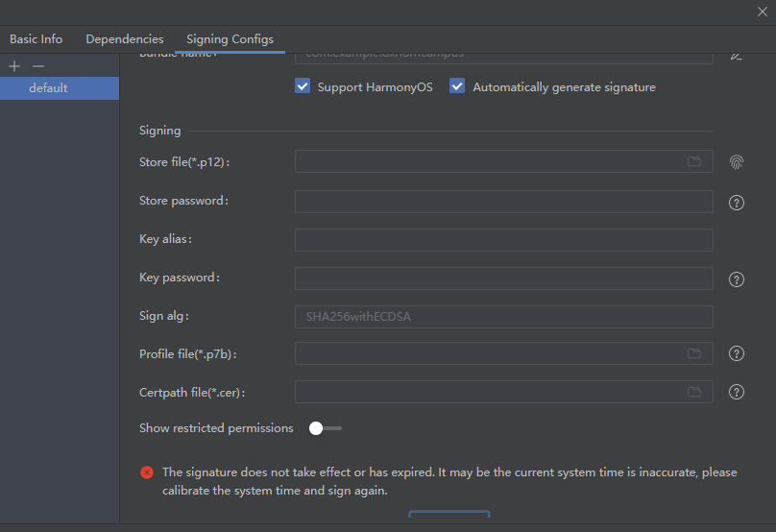Browse for Certpath file with folder icon
Viewport: 776px width, 532px height.
click(x=694, y=392)
